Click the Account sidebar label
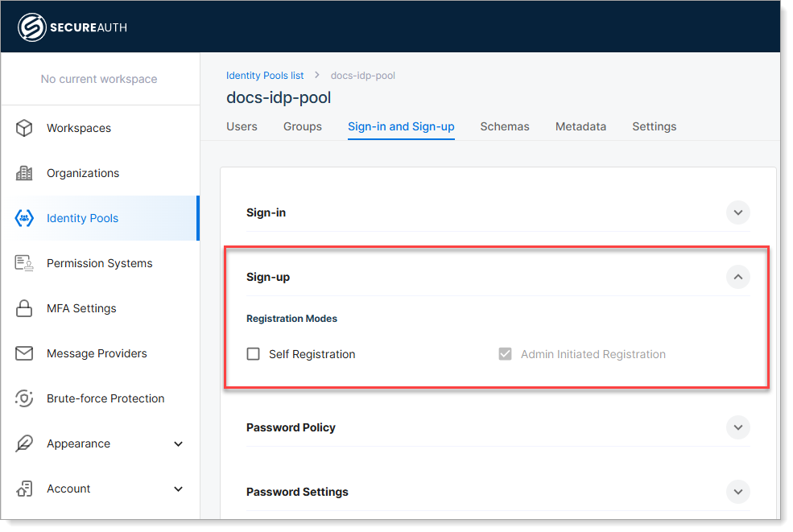The width and height of the screenshot is (793, 532). 68,489
